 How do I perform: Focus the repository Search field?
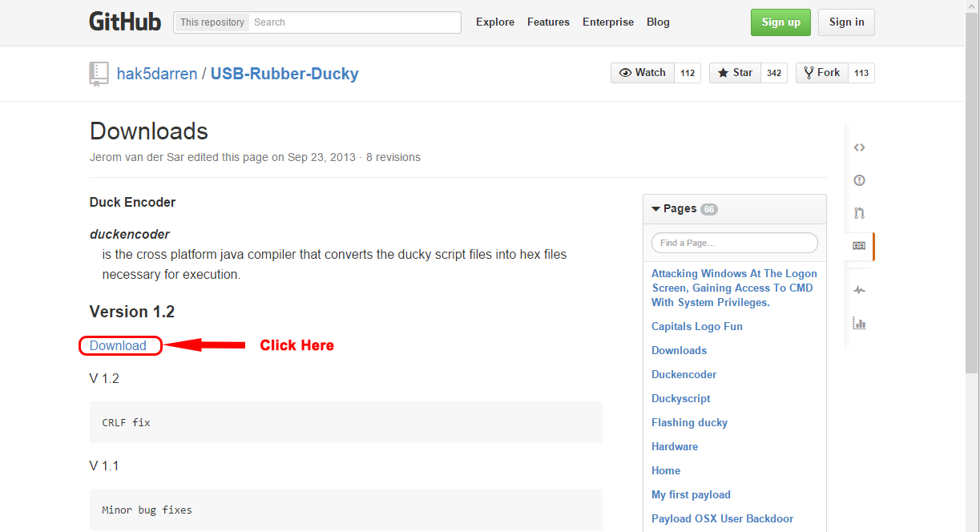355,22
